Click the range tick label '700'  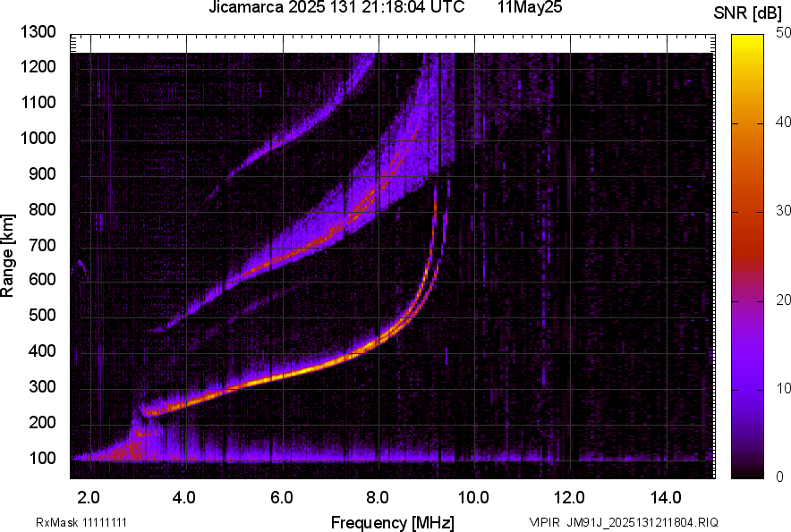[x=42, y=245]
